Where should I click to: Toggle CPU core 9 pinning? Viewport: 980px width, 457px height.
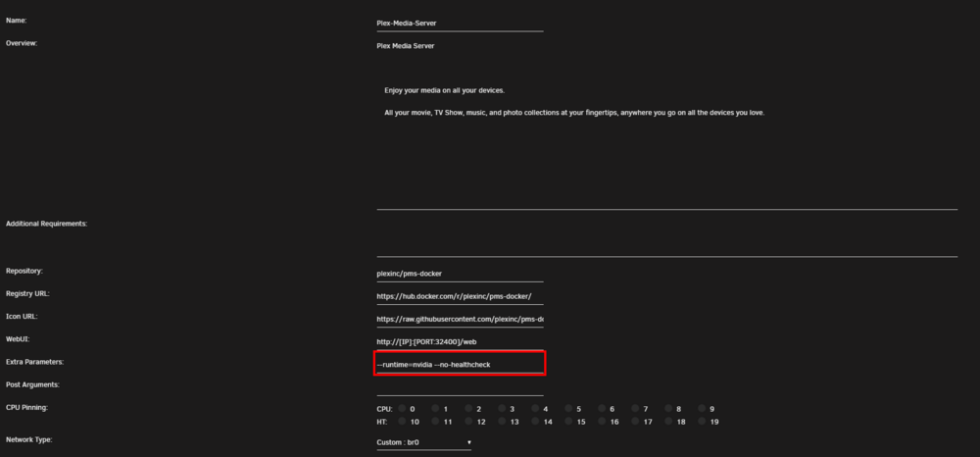(703, 408)
